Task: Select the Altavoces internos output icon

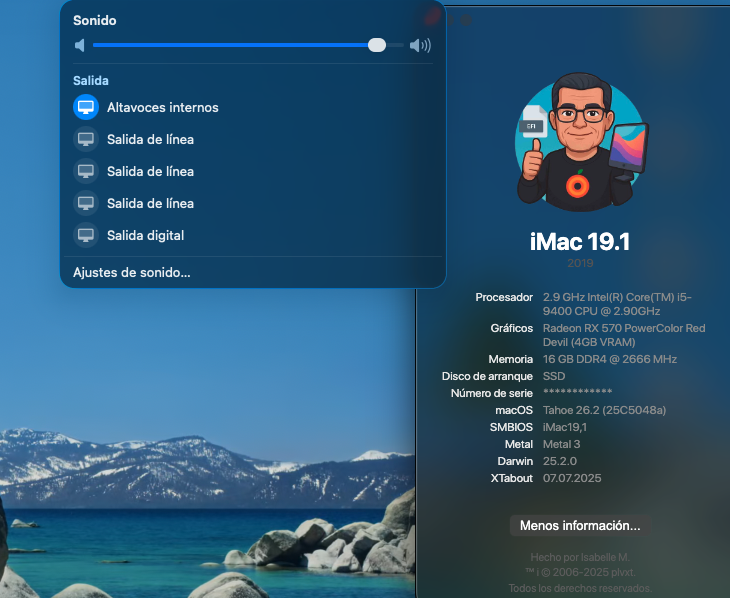Action: (86, 107)
